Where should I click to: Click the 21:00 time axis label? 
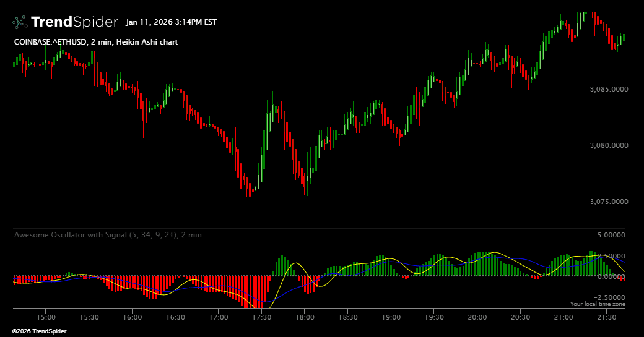563,317
